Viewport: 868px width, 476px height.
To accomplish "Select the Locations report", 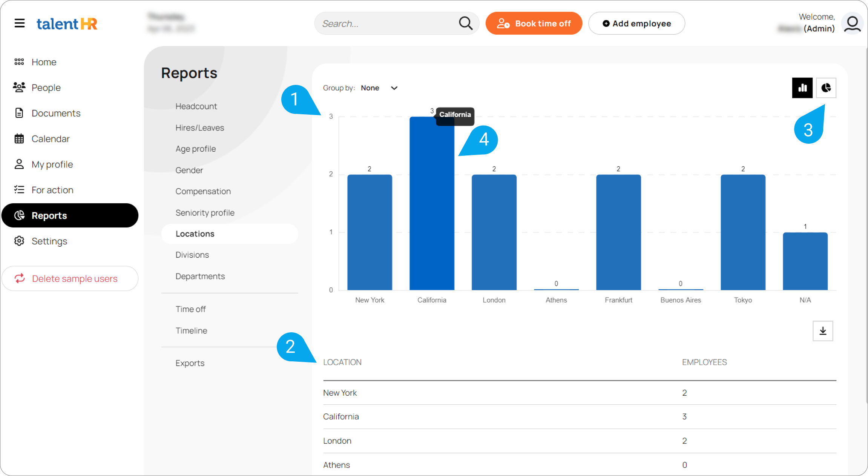I will click(x=230, y=234).
